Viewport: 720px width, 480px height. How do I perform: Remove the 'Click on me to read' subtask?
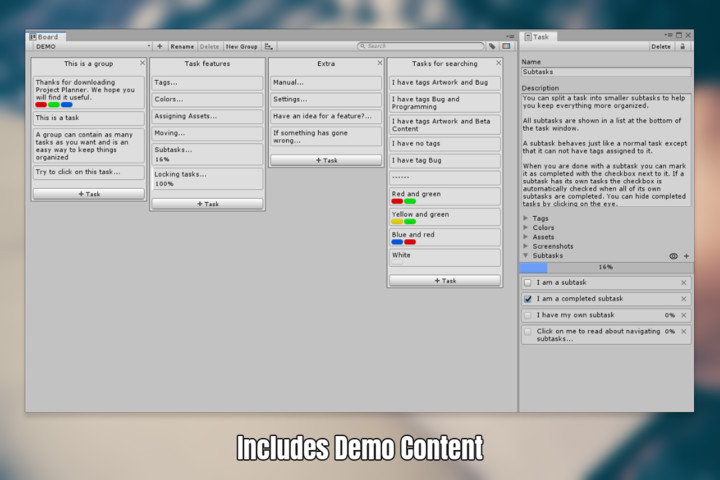[684, 332]
